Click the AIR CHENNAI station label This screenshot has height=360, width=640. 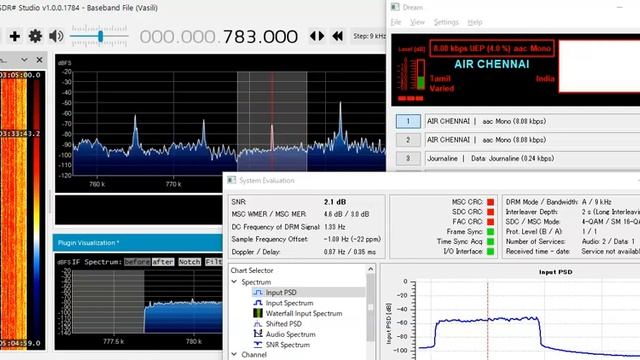[492, 64]
